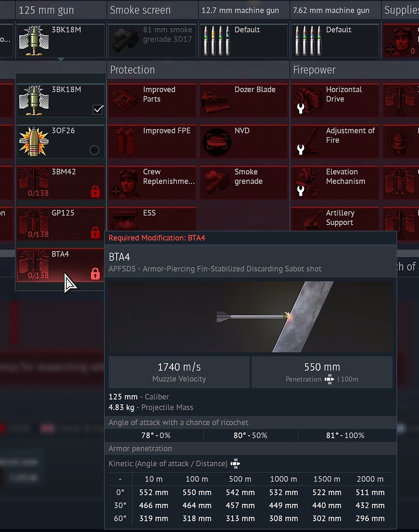
Task: Click the 3BM42 red lock icon
Action: (95, 192)
